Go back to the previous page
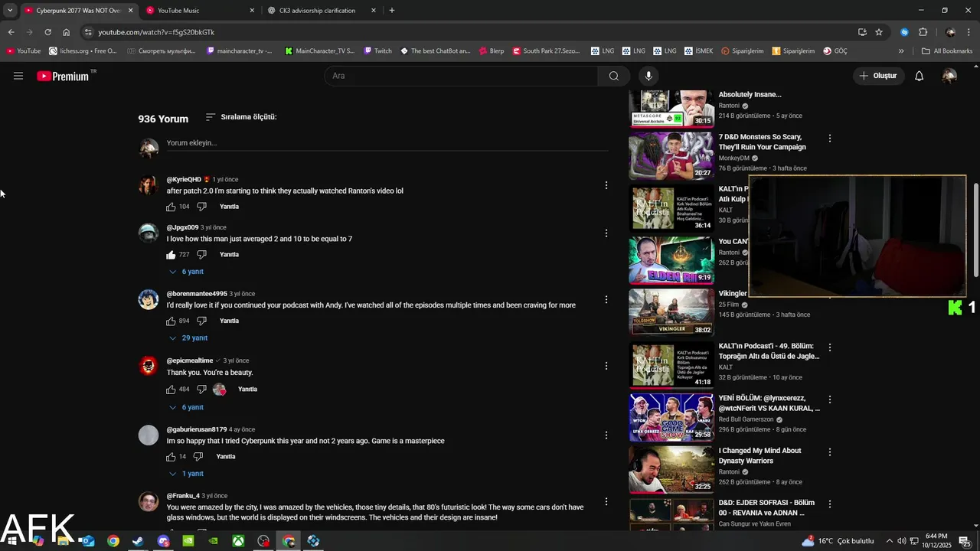980x551 pixels. 11,32
